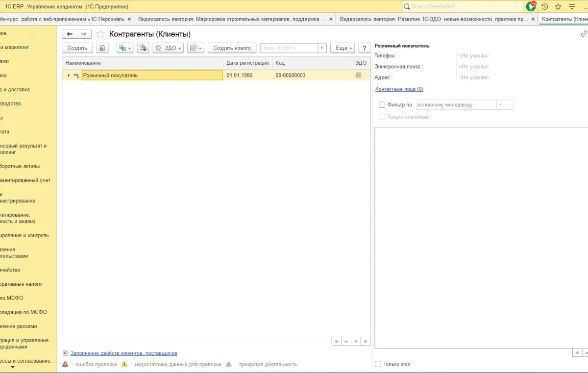
Task: Click the back navigation arrow
Action: [x=70, y=34]
